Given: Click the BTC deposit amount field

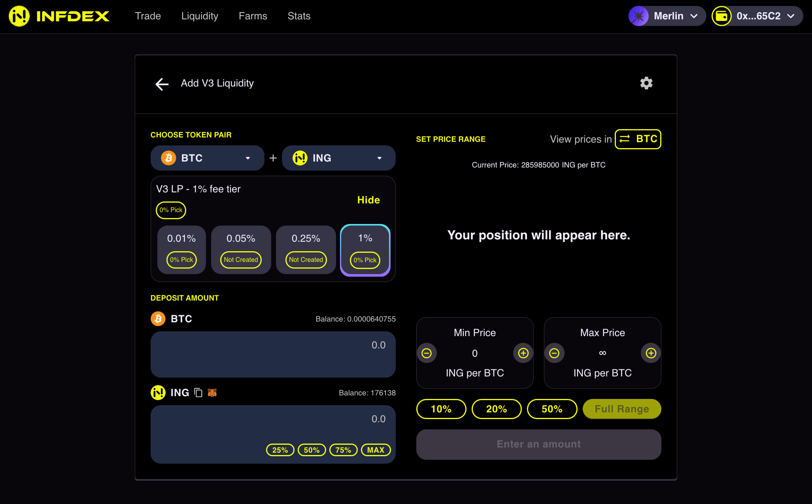Looking at the screenshot, I should pyautogui.click(x=273, y=354).
